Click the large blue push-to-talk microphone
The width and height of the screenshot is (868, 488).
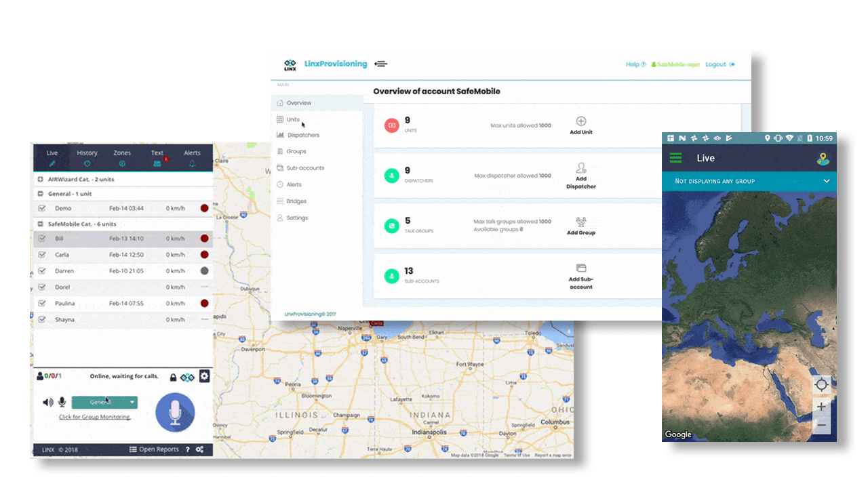coord(175,412)
